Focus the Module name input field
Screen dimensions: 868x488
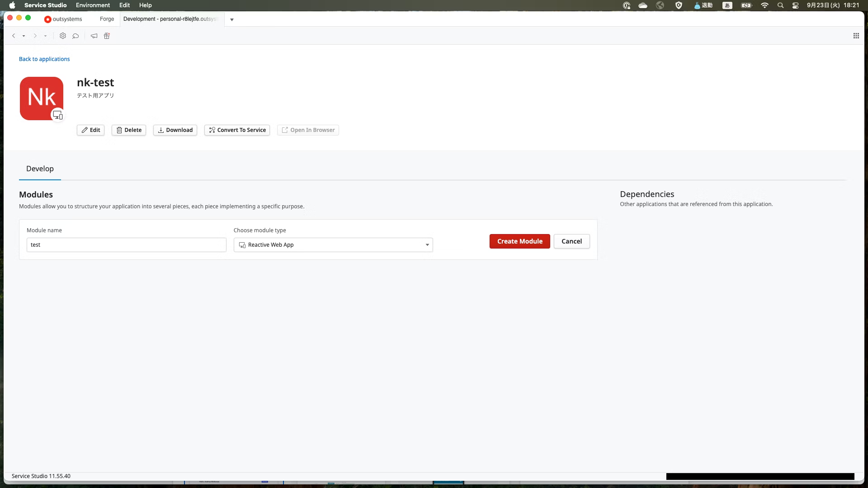(126, 245)
